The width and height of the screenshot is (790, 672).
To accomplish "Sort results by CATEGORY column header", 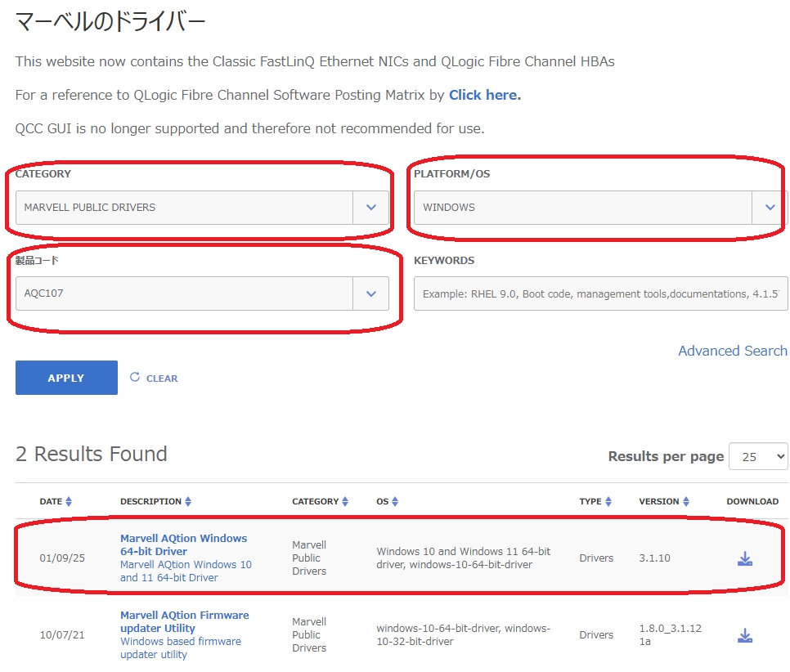I will 320,501.
